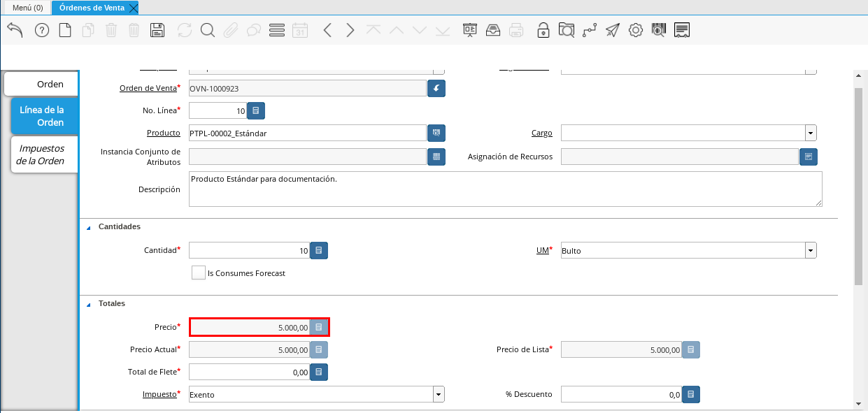Go to previous record left arrow
Viewport: 868px width, 413px height.
327,30
